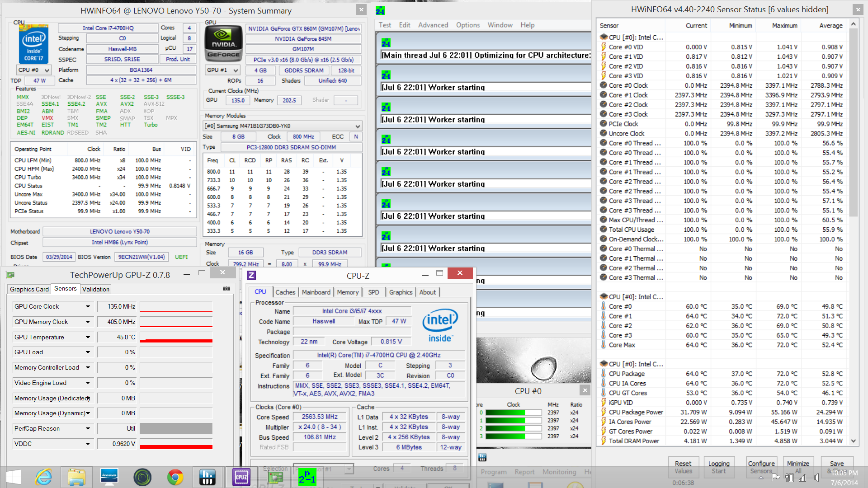This screenshot has width=868, height=488.
Task: Open the Mainboard tab in CPU-Z
Action: (x=316, y=292)
